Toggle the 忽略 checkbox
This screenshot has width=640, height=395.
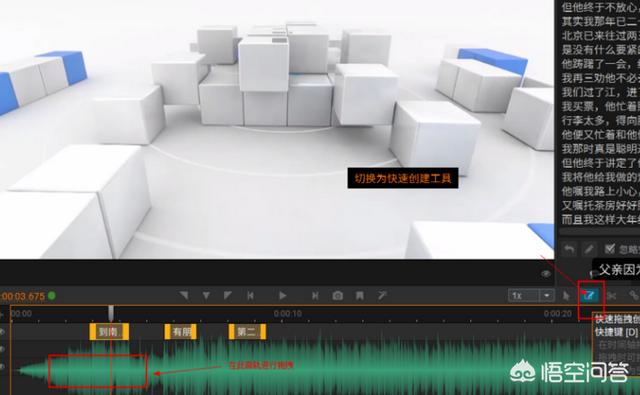pos(610,249)
